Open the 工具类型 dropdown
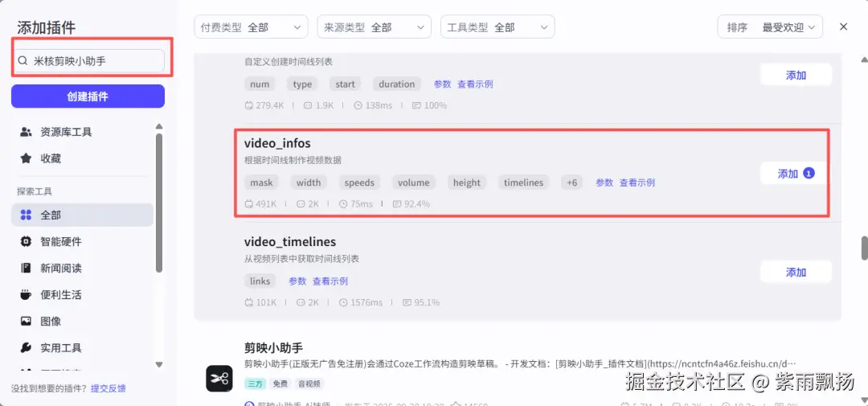868x406 pixels. click(497, 27)
